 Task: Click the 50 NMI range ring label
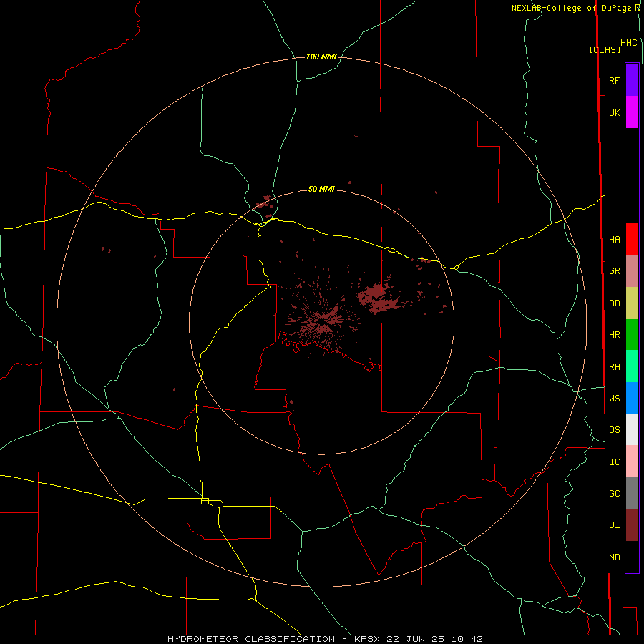[x=321, y=189]
